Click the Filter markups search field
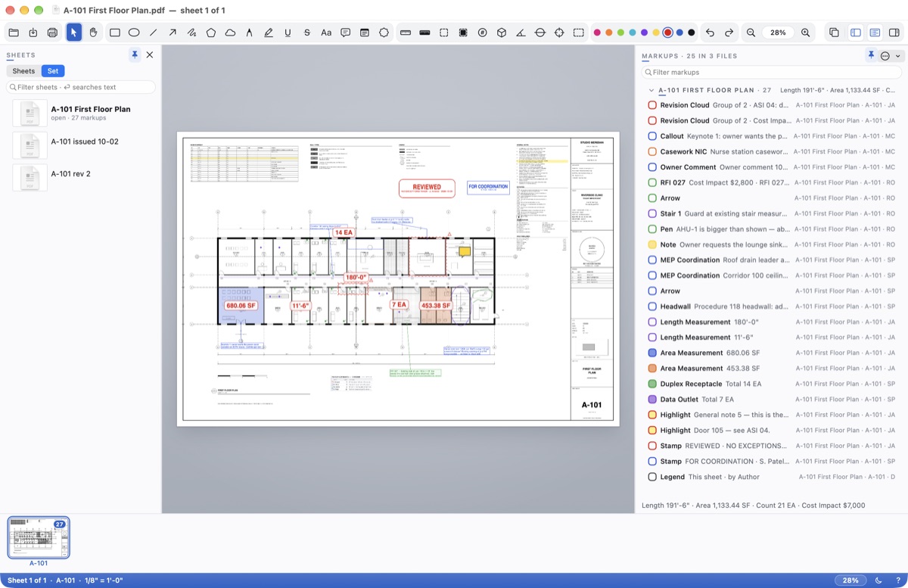The image size is (908, 588). pos(770,72)
